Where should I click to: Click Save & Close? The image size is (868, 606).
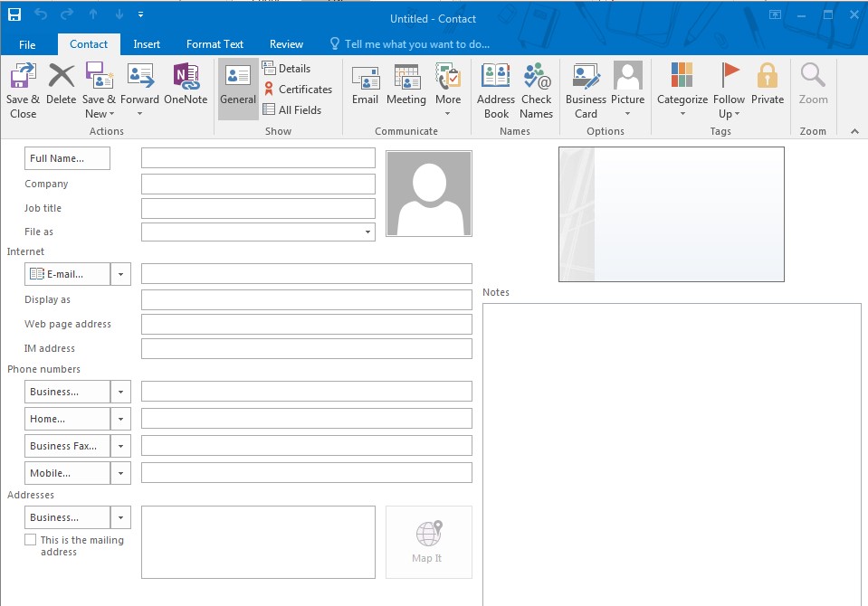(23, 91)
